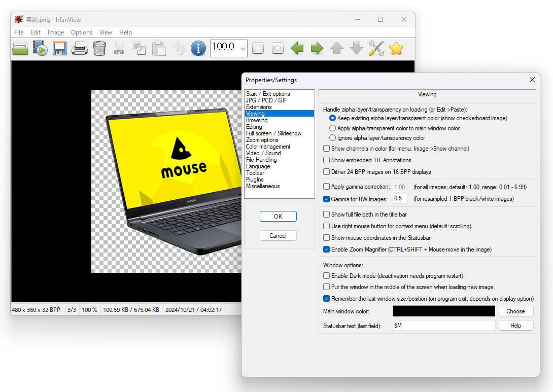Open the Options menu

point(82,32)
